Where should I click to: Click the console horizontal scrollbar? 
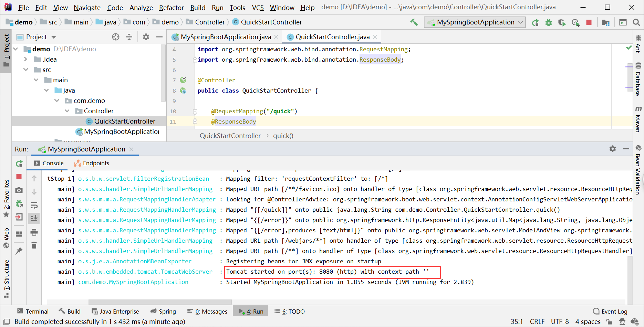tap(160, 302)
